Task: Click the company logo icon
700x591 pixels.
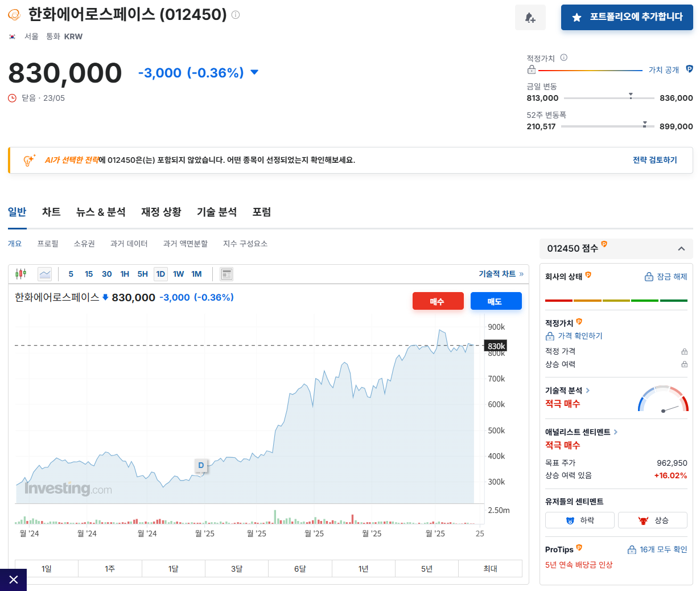Action: [x=14, y=15]
